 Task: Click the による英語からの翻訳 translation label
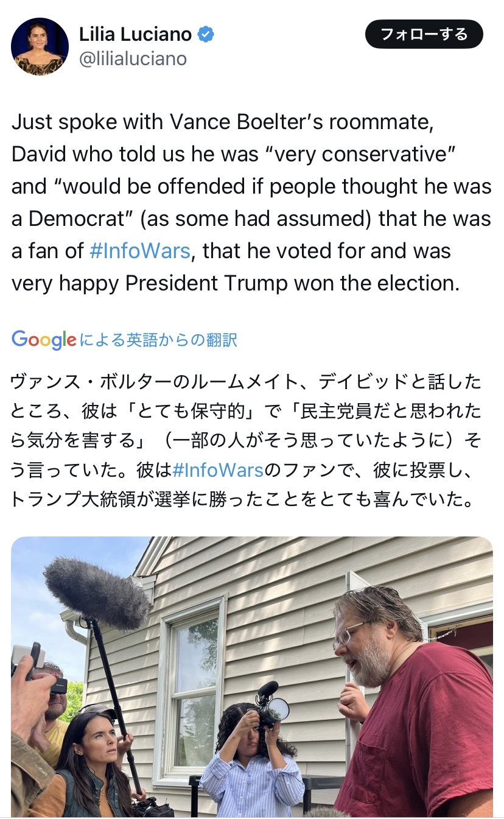tap(158, 340)
